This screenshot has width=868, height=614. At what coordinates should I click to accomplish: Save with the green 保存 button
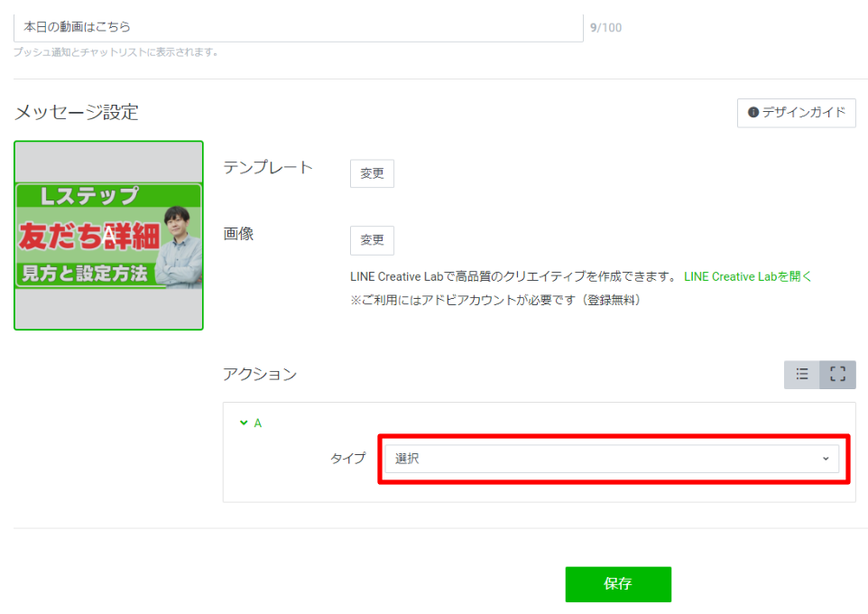[x=618, y=584]
